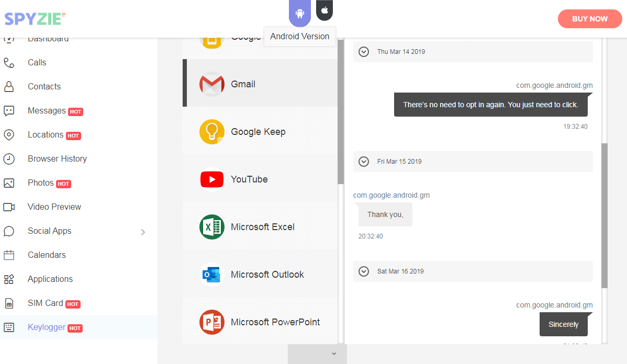
Task: Select the Microsoft Excel icon
Action: [x=211, y=227]
